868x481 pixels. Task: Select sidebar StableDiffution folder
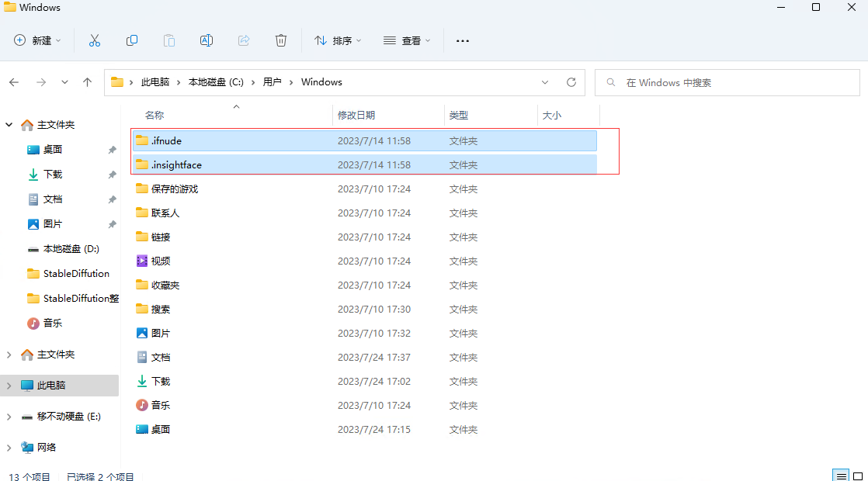pyautogui.click(x=76, y=273)
